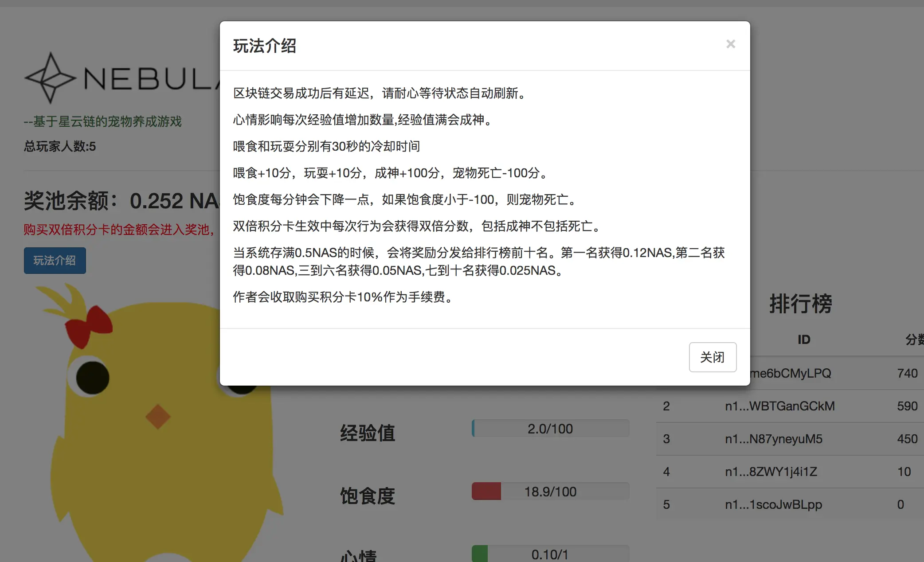
Task: Click the chick's red bow
Action: pyautogui.click(x=89, y=326)
